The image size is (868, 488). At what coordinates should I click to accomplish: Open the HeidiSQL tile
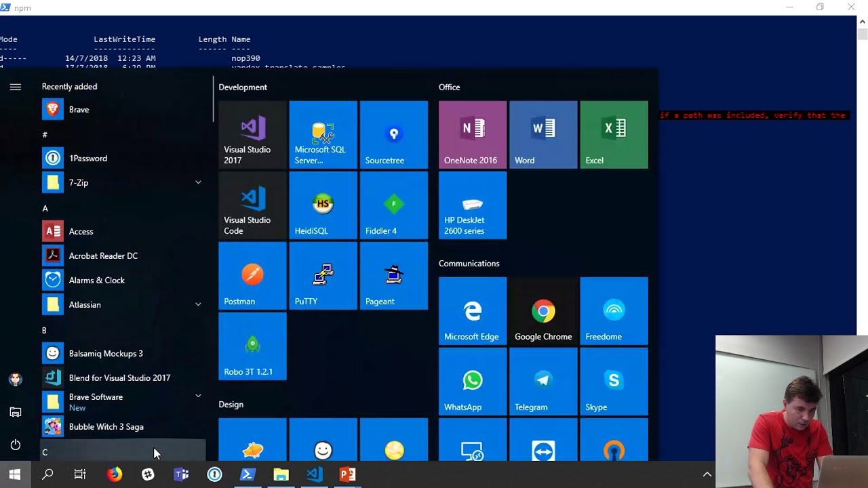323,205
